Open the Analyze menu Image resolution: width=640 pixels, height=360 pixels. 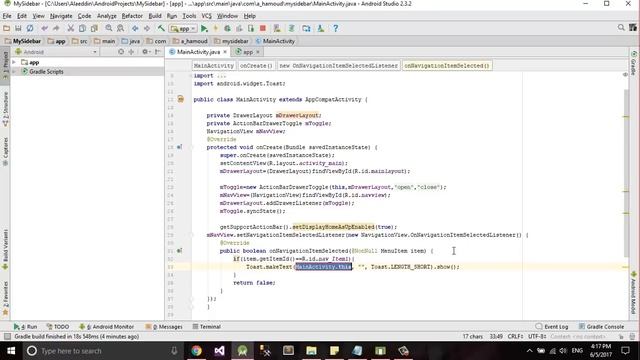[107, 16]
